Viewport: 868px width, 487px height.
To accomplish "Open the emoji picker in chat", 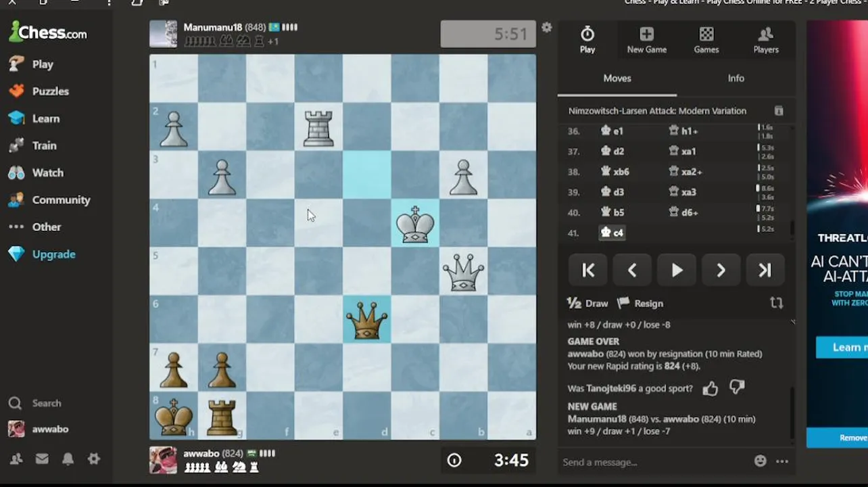I will (761, 461).
